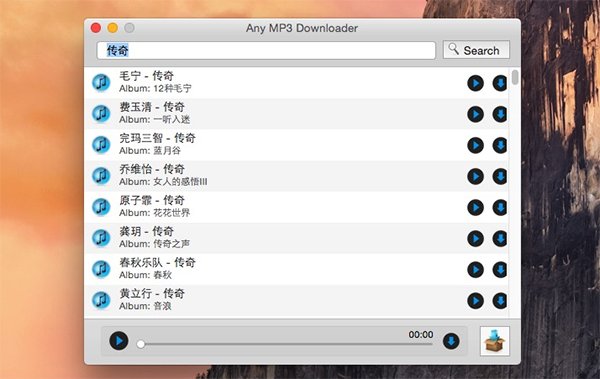Screen dimensions: 600x379
Task: Close the Any MP3 Downloader window
Action: (x=96, y=28)
